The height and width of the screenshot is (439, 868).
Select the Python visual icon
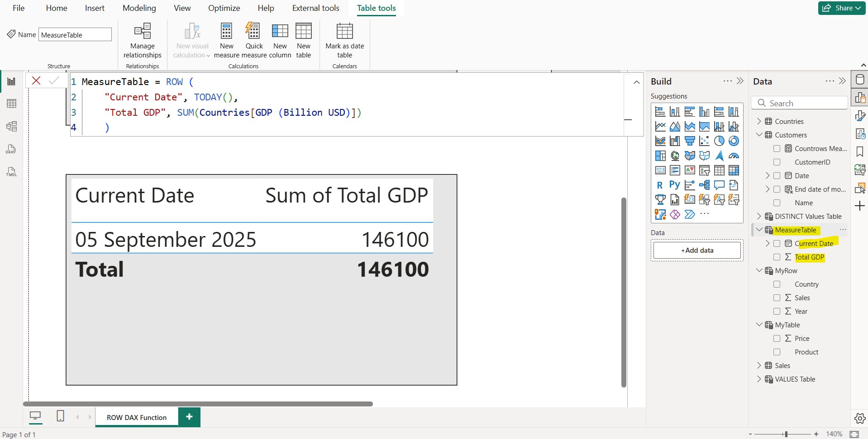point(674,184)
